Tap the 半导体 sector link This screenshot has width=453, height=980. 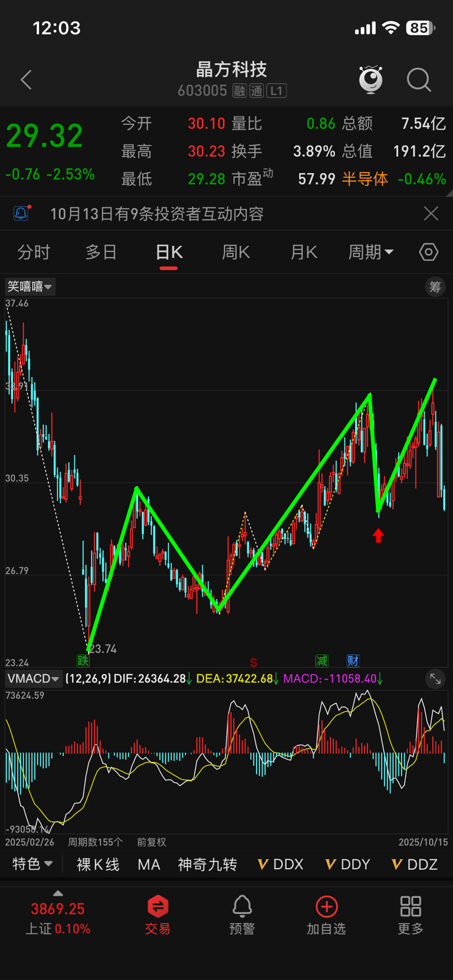[365, 179]
